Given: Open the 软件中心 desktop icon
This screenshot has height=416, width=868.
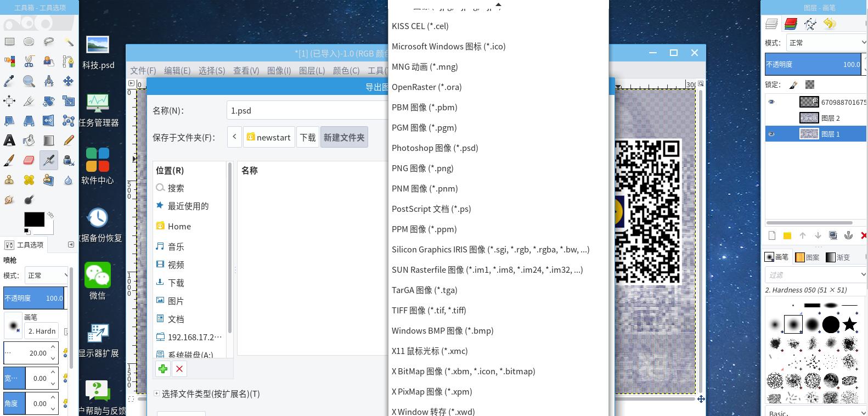Looking at the screenshot, I should coord(98,165).
